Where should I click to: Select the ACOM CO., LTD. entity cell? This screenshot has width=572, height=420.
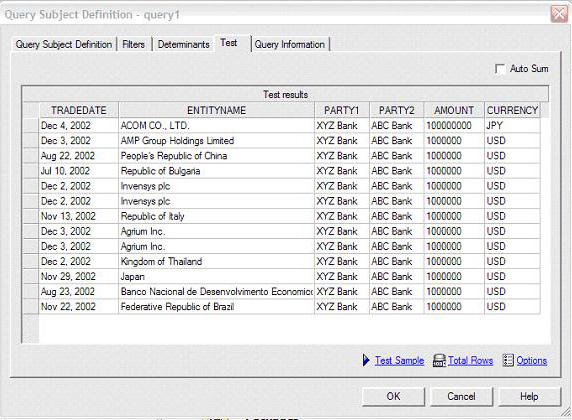pyautogui.click(x=216, y=126)
